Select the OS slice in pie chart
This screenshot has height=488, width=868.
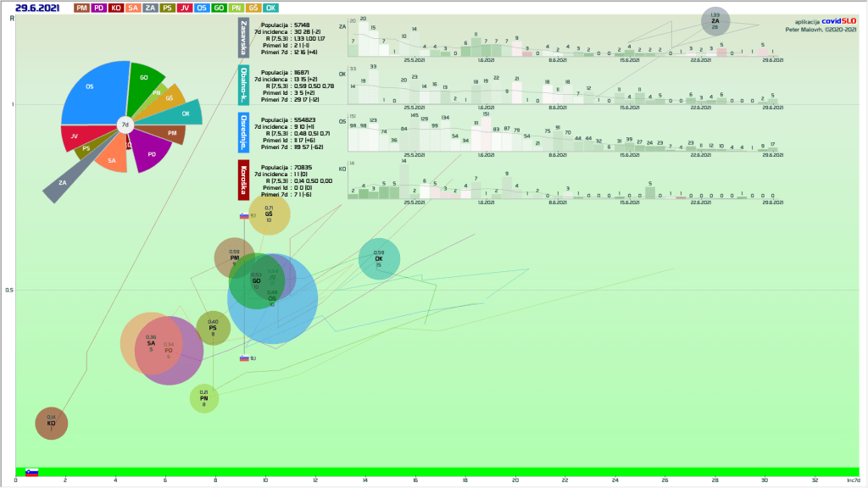[x=92, y=91]
